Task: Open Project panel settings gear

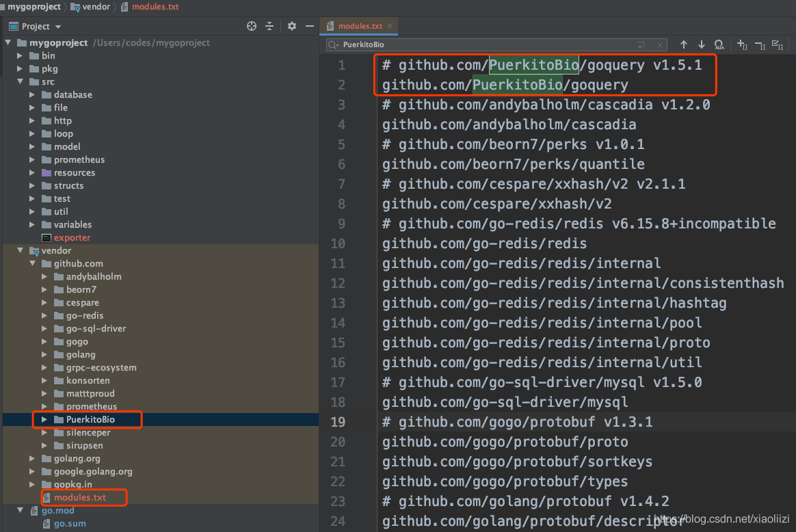Action: click(292, 26)
